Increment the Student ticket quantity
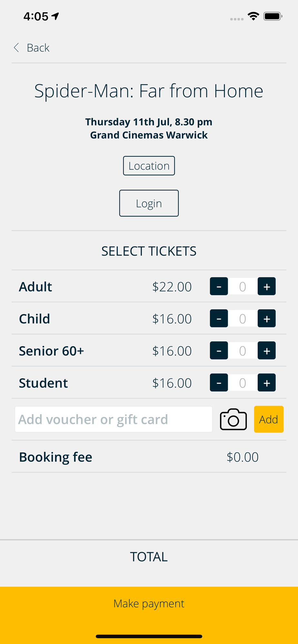This screenshot has width=298, height=644. pos(266,383)
